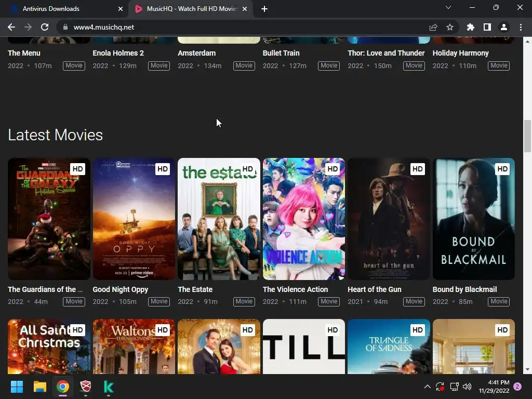Click the Movie tag under The Estate
The image size is (532, 399).
click(x=244, y=301)
